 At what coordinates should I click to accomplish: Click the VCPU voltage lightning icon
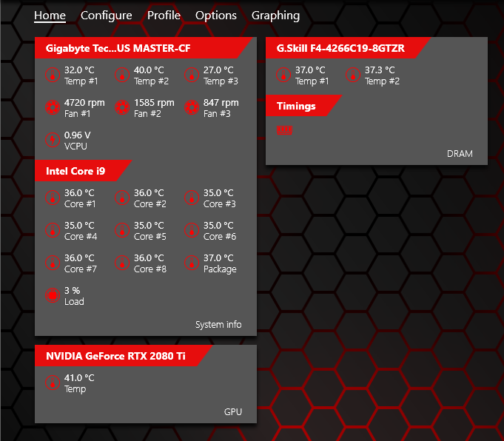coord(53,140)
